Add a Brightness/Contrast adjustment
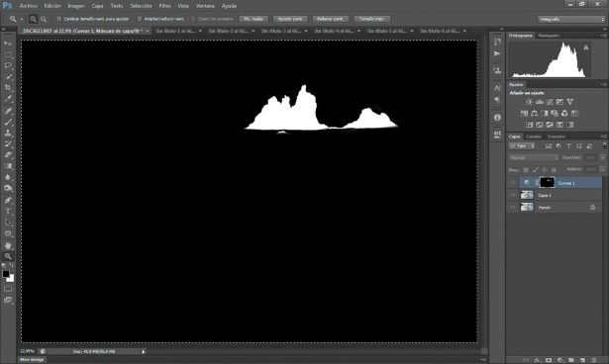 529,102
